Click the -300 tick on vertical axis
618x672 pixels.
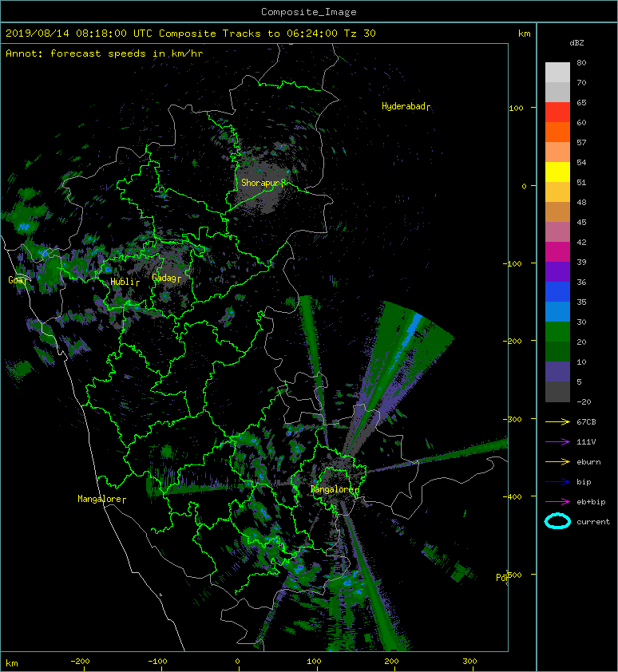[513, 419]
